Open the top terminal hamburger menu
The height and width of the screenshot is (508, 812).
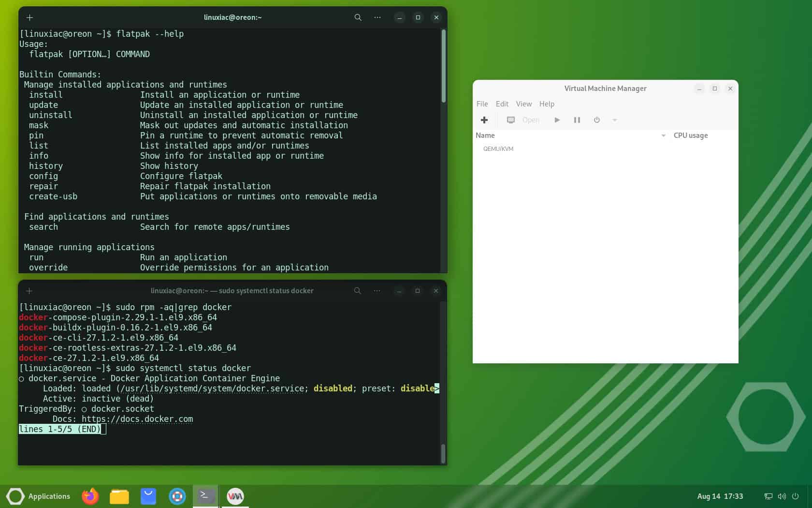[377, 17]
